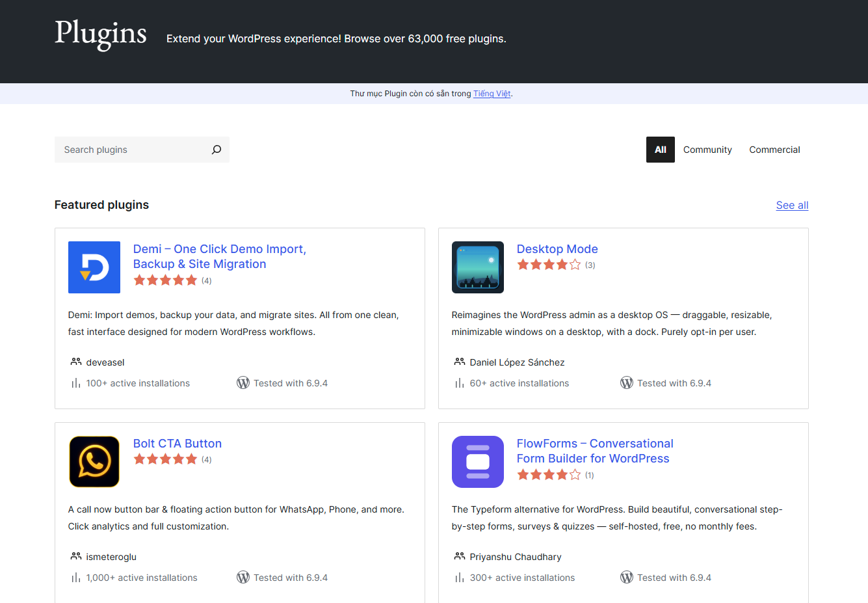The height and width of the screenshot is (603, 868).
Task: Click the author icon beside Daniel López Sánchez
Action: [460, 362]
